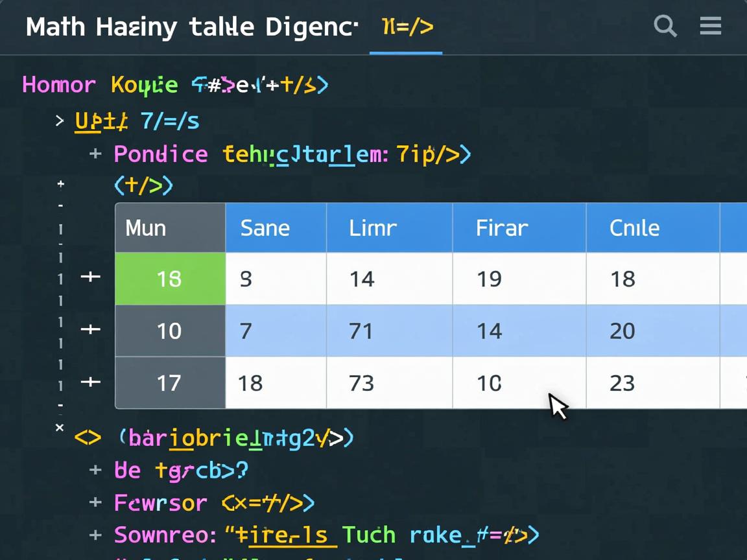Click the search magnifier icon

665,27
